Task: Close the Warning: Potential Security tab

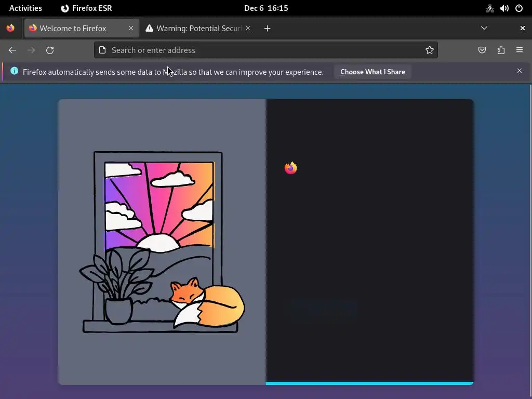Action: tap(248, 28)
